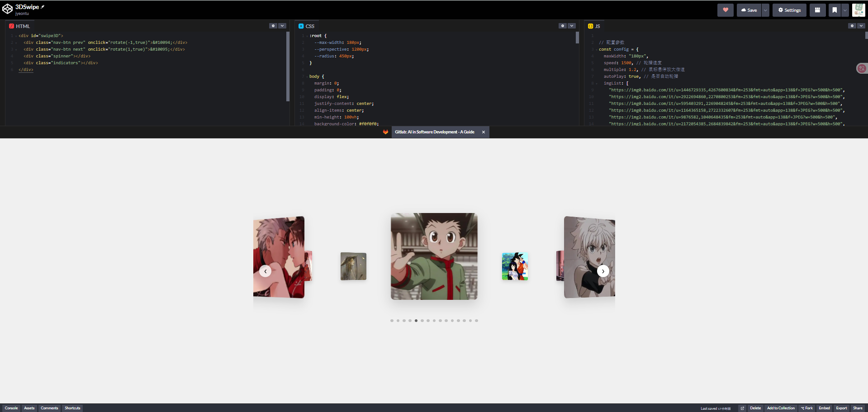Close the Gitlab ad banner

[x=484, y=132]
